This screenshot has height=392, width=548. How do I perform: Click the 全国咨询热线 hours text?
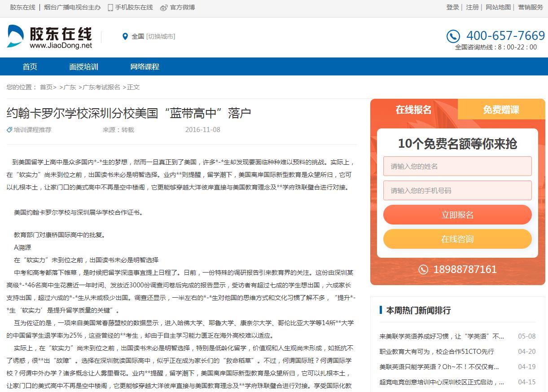click(x=496, y=47)
